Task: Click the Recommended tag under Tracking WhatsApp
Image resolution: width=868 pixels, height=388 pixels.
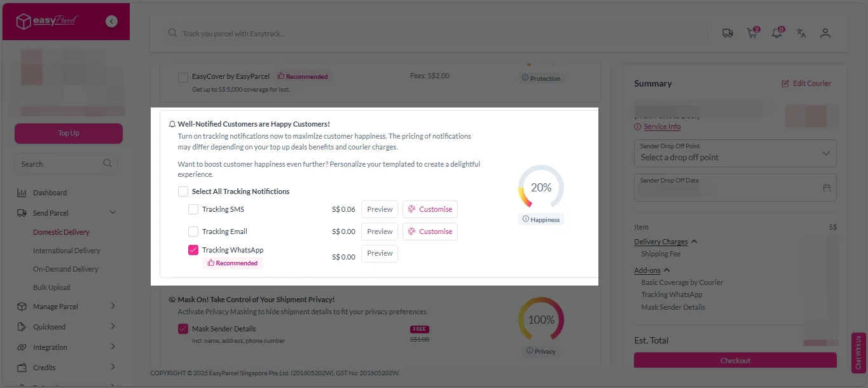Action: pos(233,263)
